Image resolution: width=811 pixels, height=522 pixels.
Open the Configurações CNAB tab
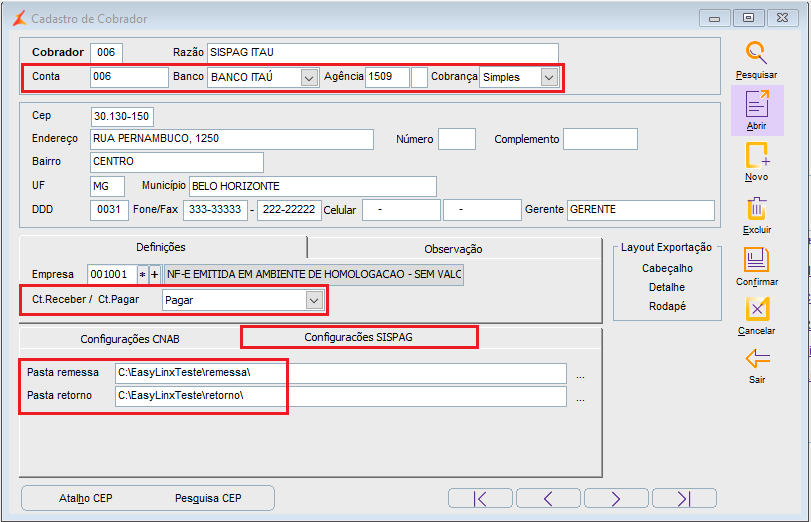click(130, 339)
